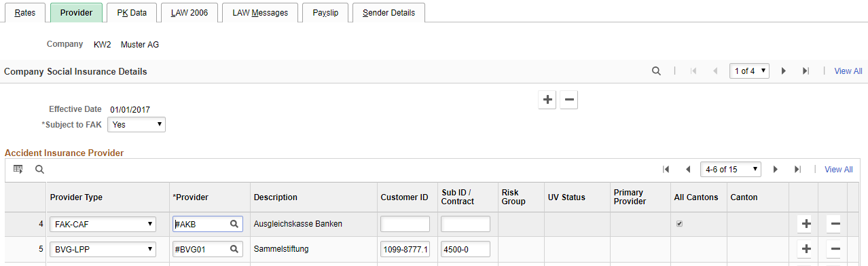
Task: Click Customer ID field showing 1099-8777.1
Action: (405, 249)
